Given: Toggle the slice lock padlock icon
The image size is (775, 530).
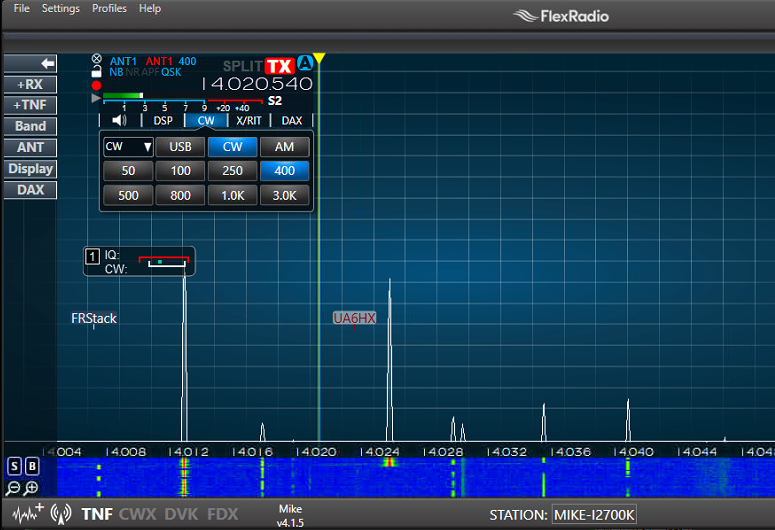Looking at the screenshot, I should click(96, 72).
